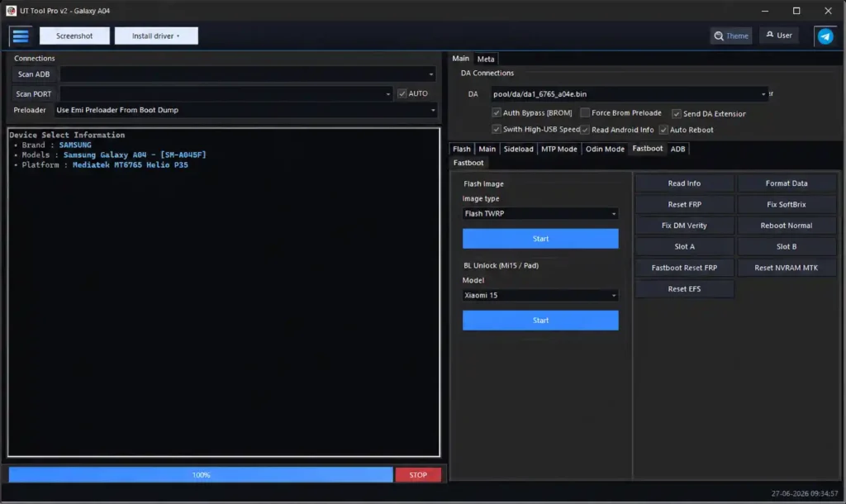846x504 pixels.
Task: Open Image type Flash TWRP dropdown
Action: [540, 214]
